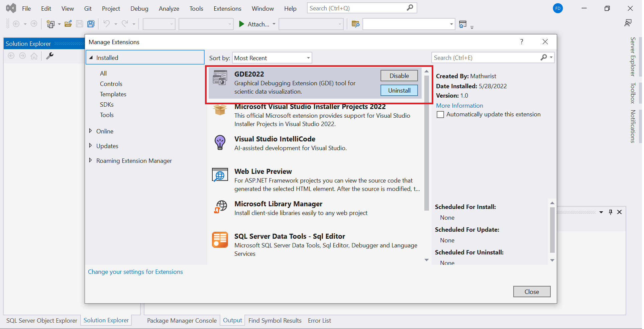The image size is (644, 329).
Task: Click the GDE2022 extension icon
Action: click(220, 78)
